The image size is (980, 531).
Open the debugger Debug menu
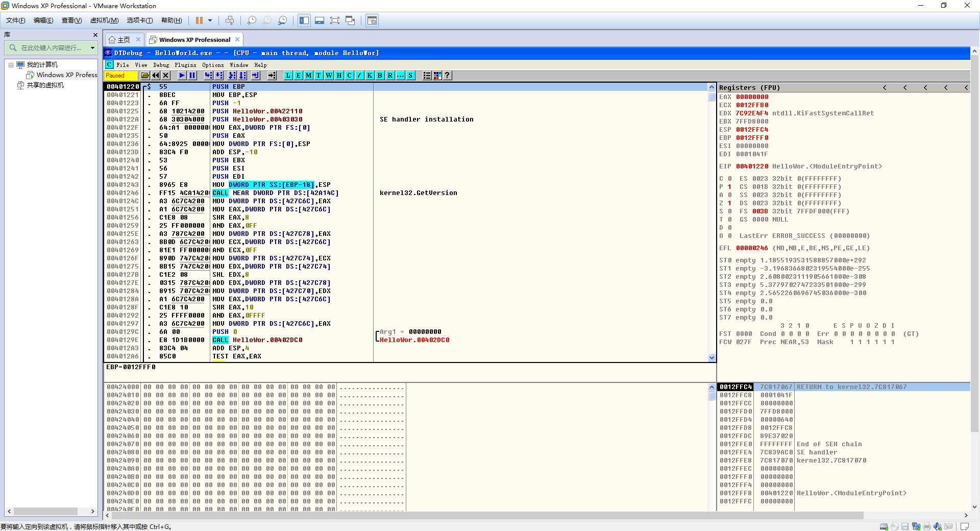(161, 65)
